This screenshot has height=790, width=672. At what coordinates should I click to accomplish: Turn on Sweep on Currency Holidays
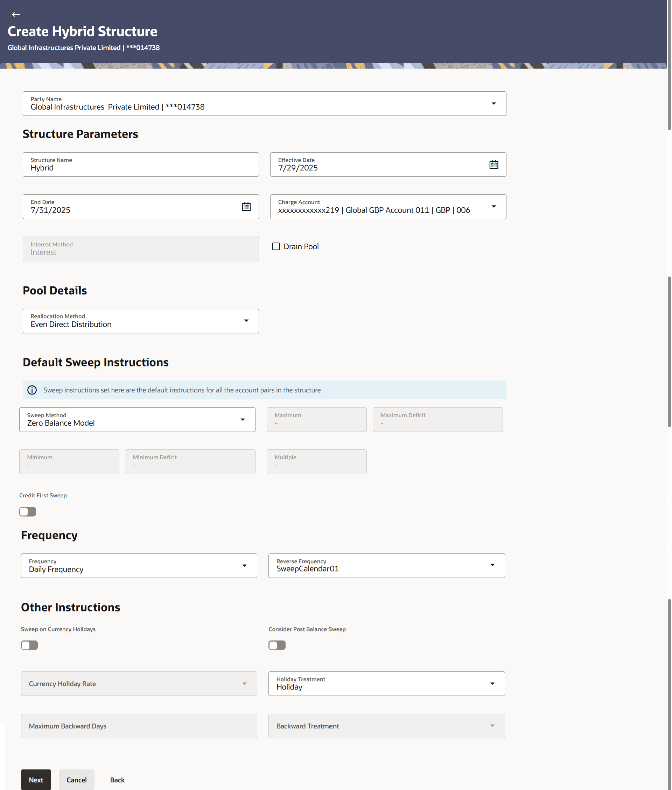29,645
